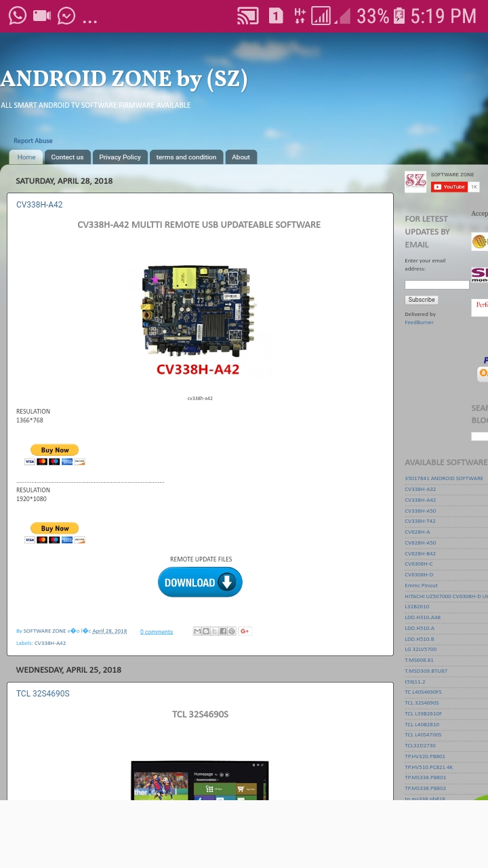The image size is (488, 868).
Task: Tap the WhatsApp notification icon
Action: 18,16
